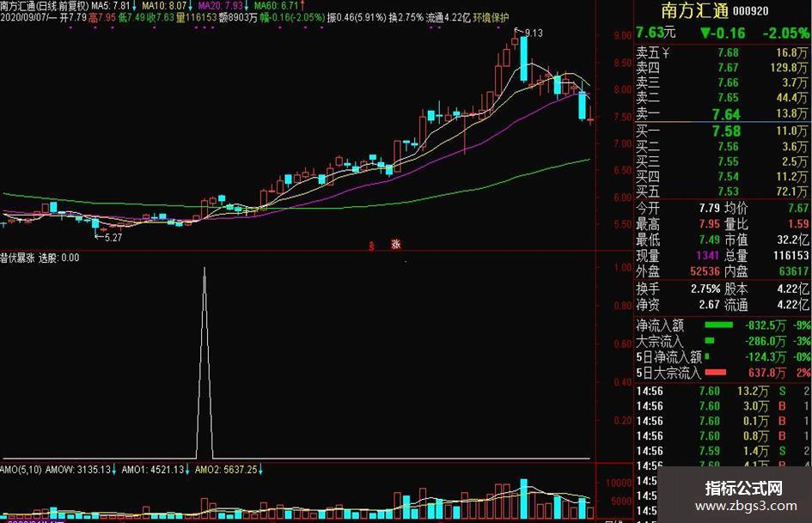This screenshot has width=812, height=523.
Task: Click the 卖五 7.68 ask row
Action: click(722, 53)
